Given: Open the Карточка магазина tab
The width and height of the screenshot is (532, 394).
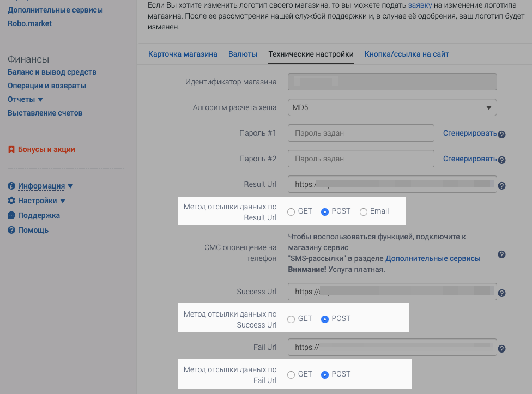Looking at the screenshot, I should point(183,54).
